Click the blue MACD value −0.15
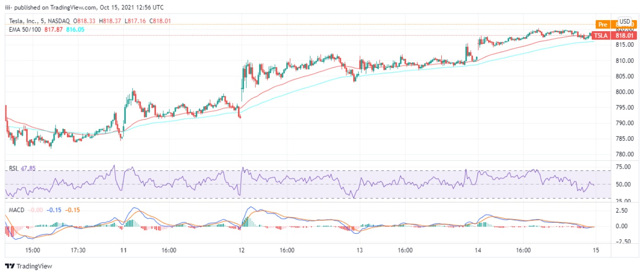Image resolution: width=644 pixels, height=275 pixels. point(55,210)
